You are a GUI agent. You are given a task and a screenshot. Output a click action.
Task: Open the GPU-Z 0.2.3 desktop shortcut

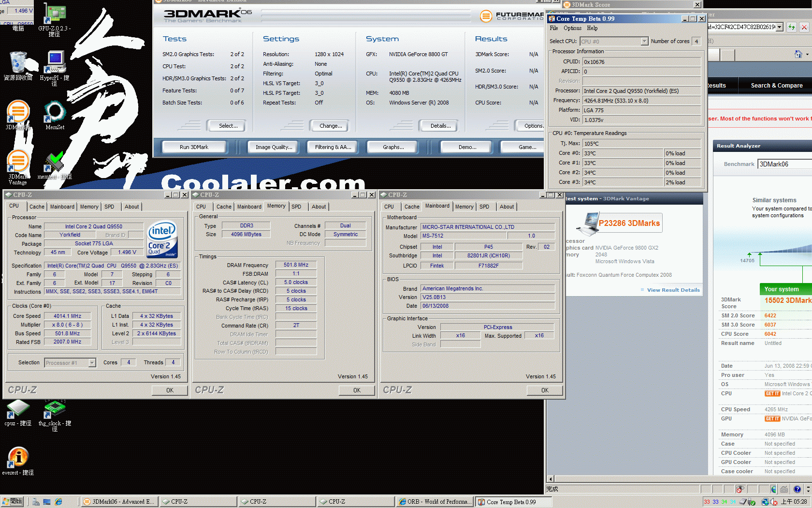55,19
